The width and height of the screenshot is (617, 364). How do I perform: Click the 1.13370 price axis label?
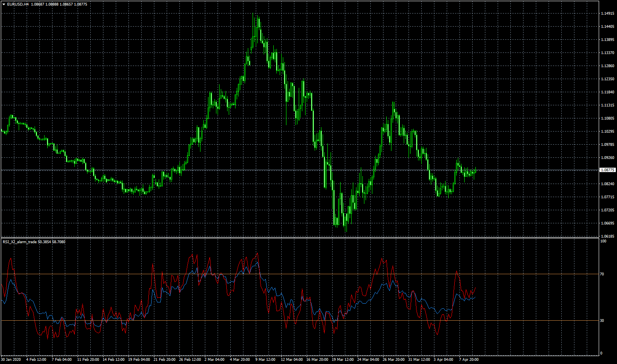pos(608,53)
